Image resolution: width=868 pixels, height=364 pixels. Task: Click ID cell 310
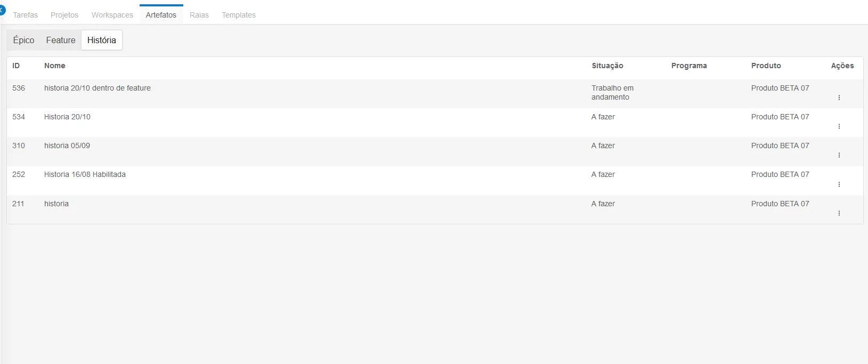point(19,145)
